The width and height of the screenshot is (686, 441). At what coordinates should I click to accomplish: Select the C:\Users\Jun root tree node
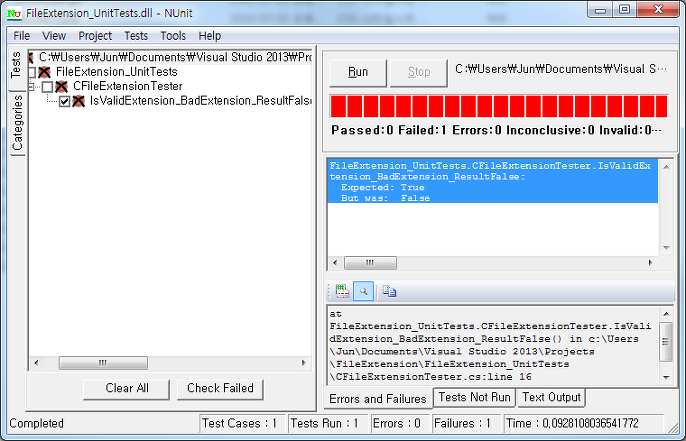tap(175, 57)
